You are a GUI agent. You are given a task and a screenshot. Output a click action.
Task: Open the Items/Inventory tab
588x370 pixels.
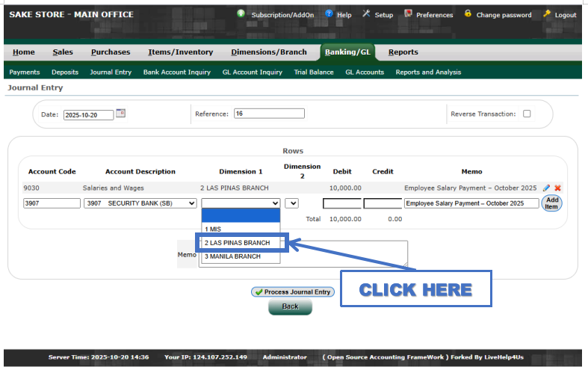coord(180,52)
